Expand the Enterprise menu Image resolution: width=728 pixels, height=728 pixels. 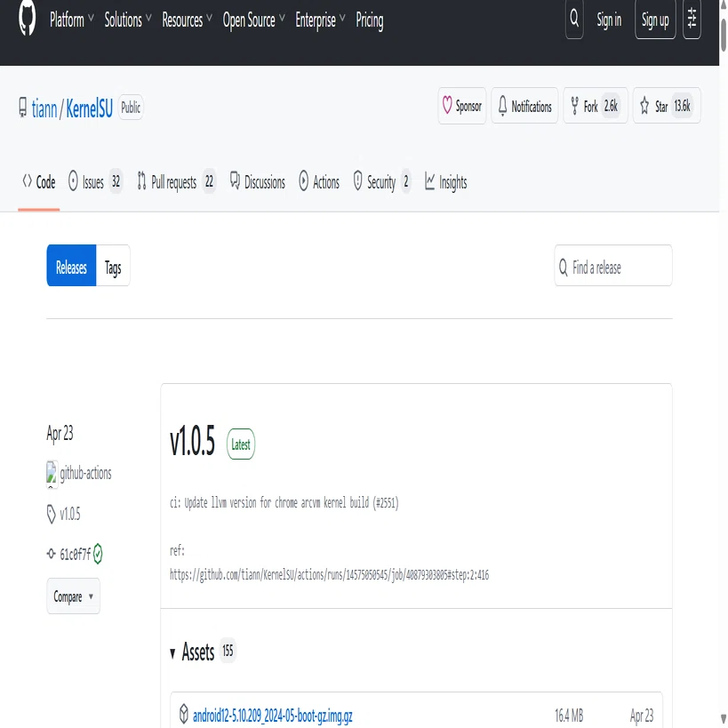point(320,20)
